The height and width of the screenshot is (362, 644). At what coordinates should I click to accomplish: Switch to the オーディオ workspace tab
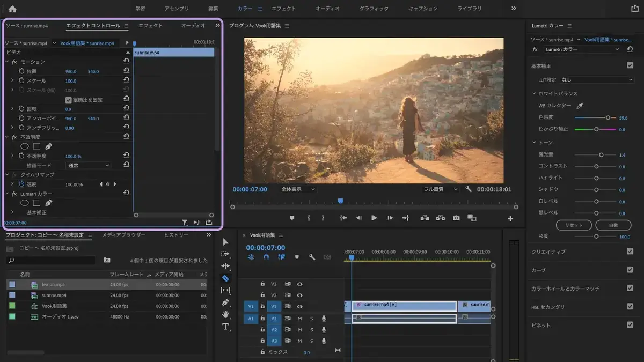327,9
